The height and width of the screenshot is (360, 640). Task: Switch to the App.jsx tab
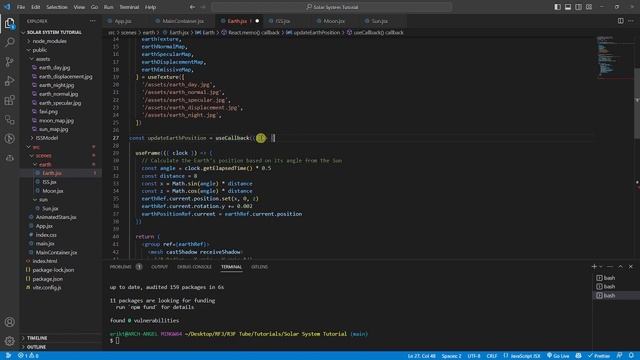pos(122,21)
